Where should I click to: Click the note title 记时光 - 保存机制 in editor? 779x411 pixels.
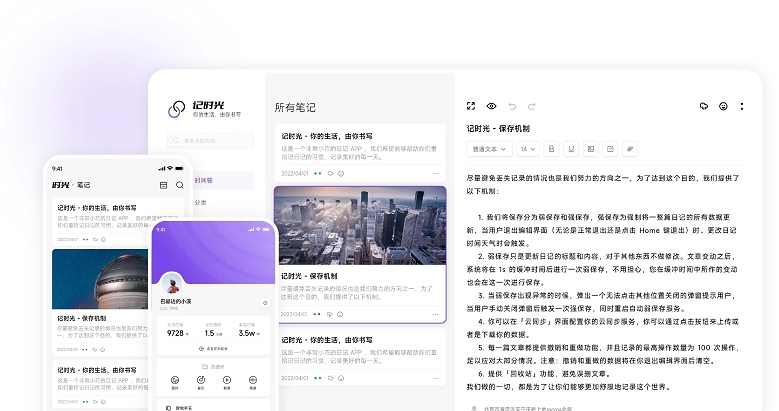[498, 128]
